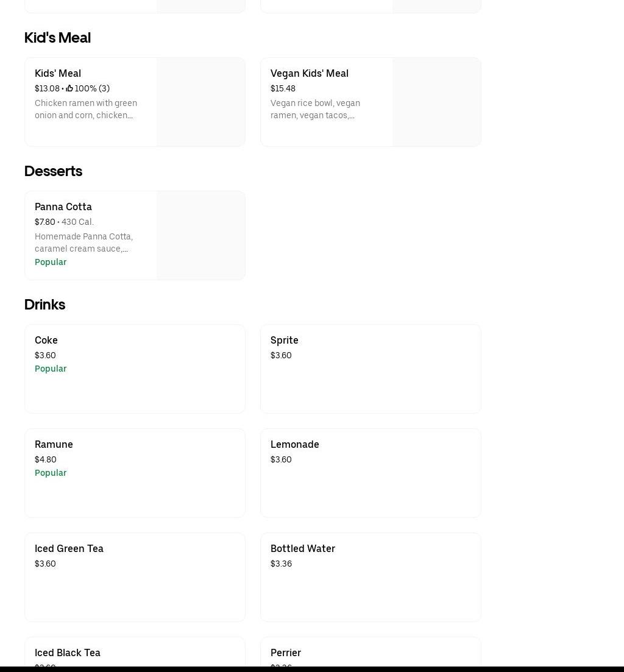Open the Kids' Meal item title
624x672 pixels.
pos(58,73)
